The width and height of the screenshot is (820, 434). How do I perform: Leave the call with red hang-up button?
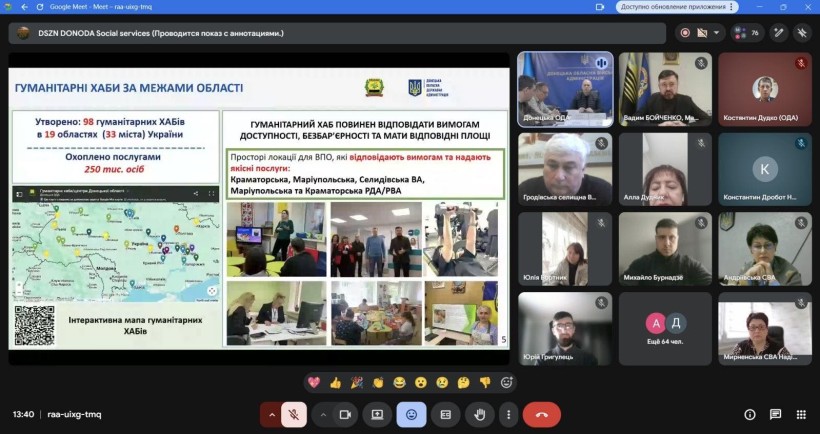pos(542,415)
